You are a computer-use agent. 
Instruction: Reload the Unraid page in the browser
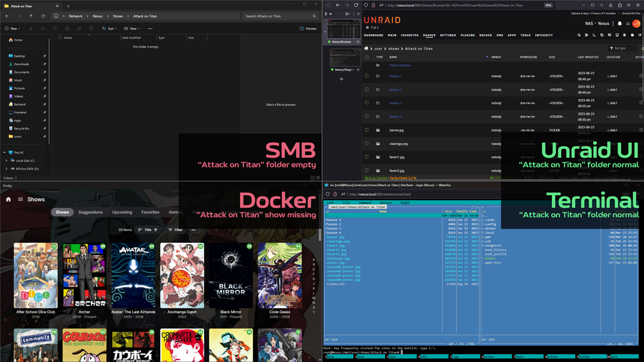click(x=356, y=5)
